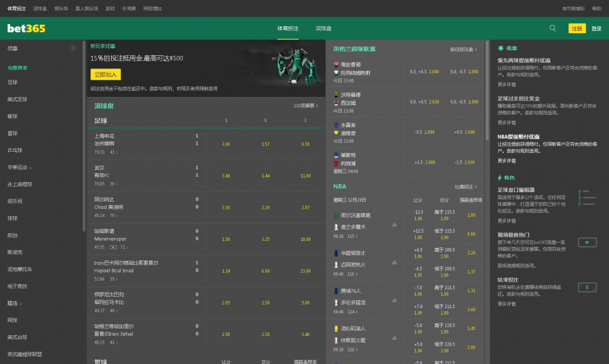Select odds 2.040 for 托特纳姆热刺

coord(434,71)
